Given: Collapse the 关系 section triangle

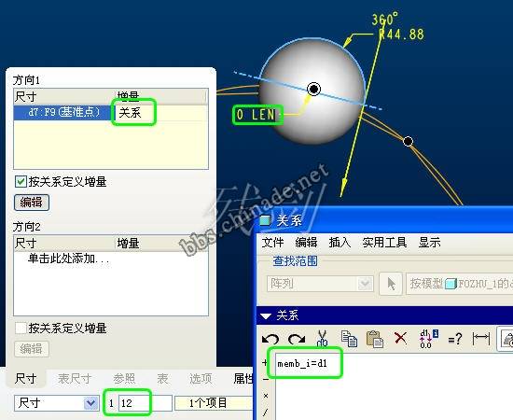Looking at the screenshot, I should coord(266,315).
